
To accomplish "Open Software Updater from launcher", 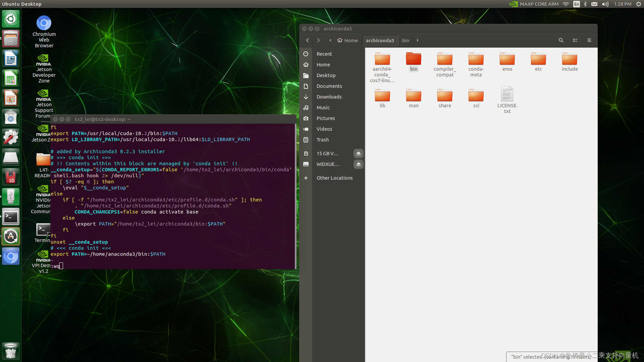I will pos(11,237).
